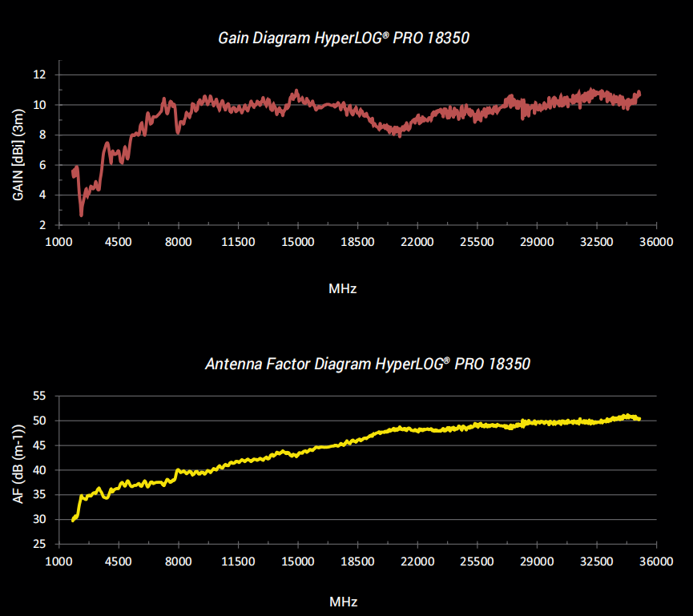Click '1000' on the antenna factor x-axis
This screenshot has width=693, height=616.
(x=58, y=562)
